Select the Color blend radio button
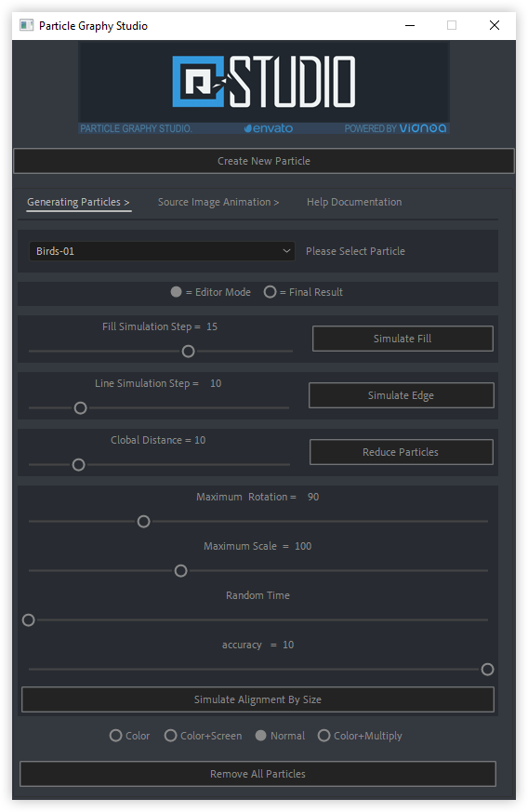 coord(115,736)
